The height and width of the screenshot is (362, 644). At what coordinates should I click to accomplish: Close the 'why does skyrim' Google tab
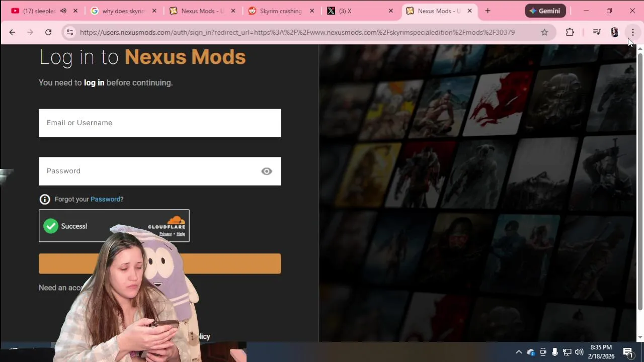point(154,11)
